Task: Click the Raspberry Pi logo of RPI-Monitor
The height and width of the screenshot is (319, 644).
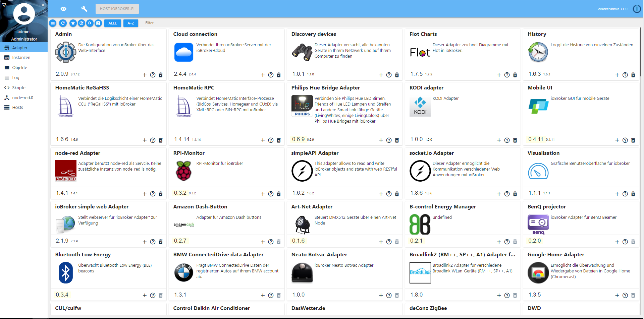Action: 183,171
